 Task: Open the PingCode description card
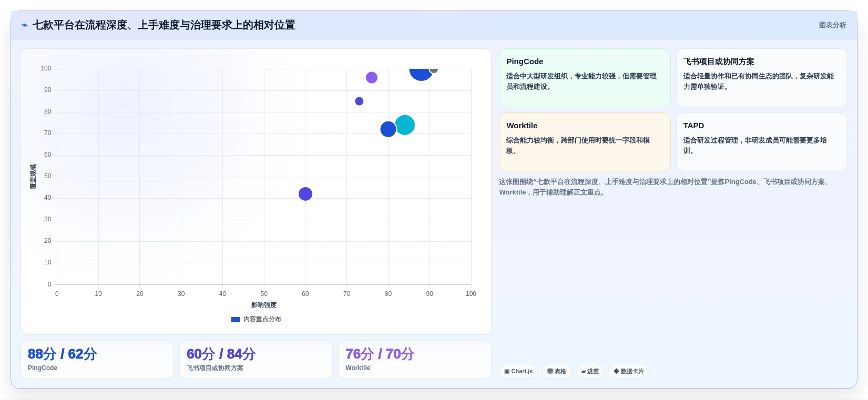(585, 78)
